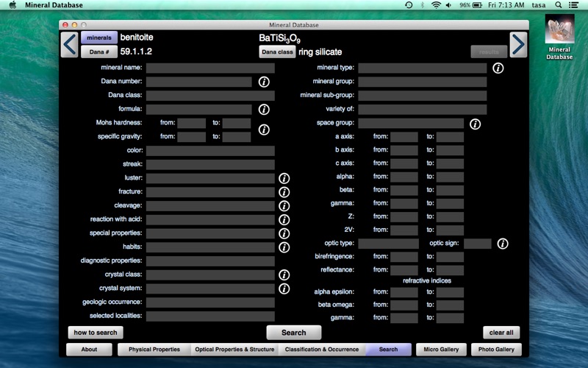
Task: Open Notification Center in menu bar
Action: tap(573, 5)
